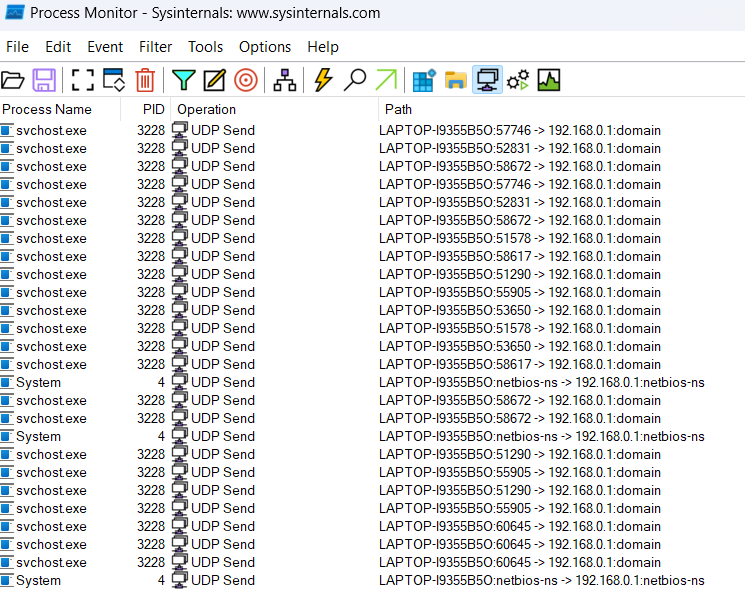The width and height of the screenshot is (745, 610).
Task: Toggle the Autoscroll icon
Action: [114, 80]
